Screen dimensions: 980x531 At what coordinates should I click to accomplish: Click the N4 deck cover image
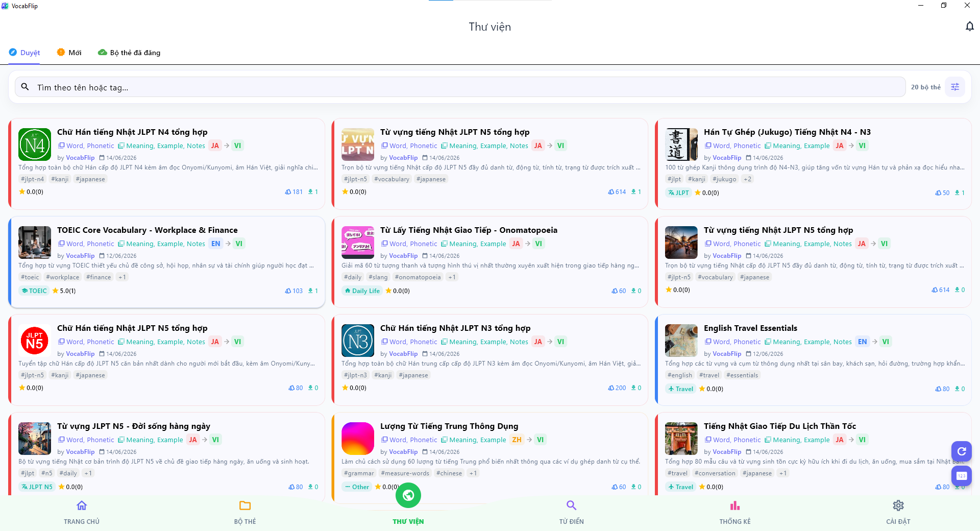[x=35, y=144]
